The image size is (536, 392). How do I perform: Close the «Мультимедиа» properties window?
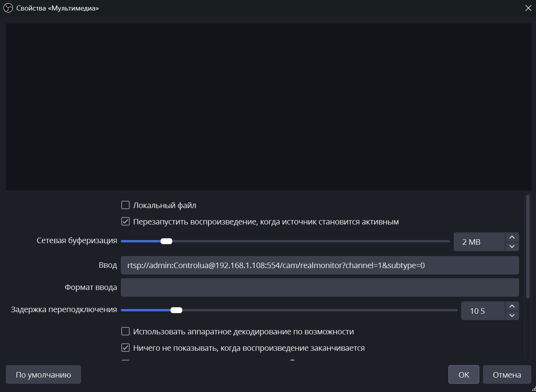(x=528, y=8)
